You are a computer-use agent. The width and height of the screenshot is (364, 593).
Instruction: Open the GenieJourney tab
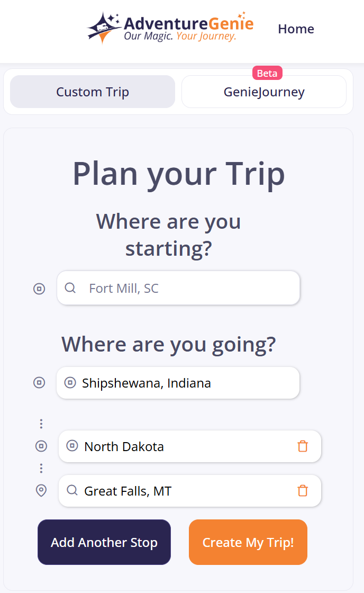(x=264, y=92)
